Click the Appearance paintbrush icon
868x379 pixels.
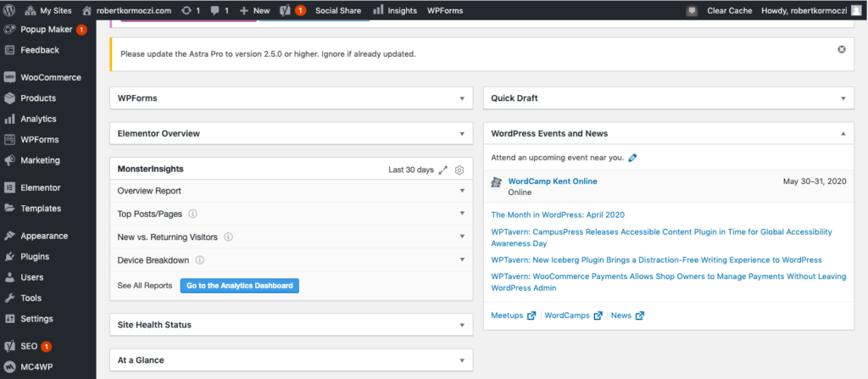click(9, 236)
